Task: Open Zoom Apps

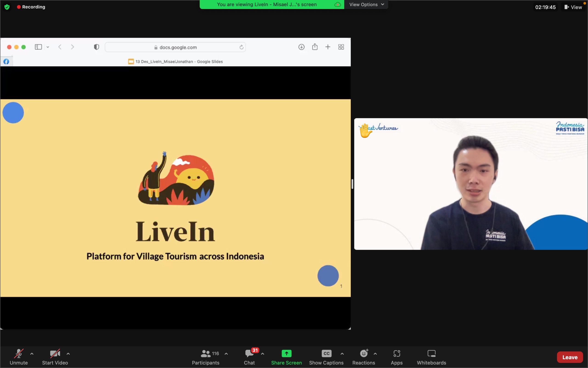Action: [397, 357]
